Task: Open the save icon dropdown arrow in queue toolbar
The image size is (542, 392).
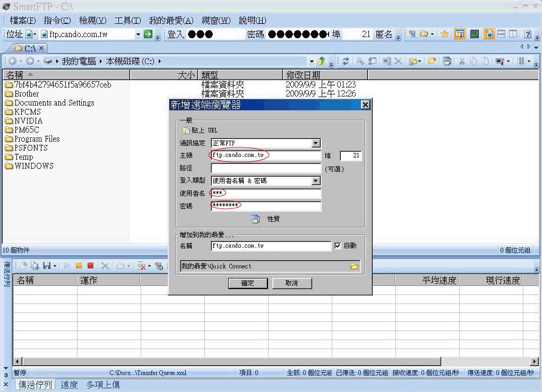Action: tap(55, 266)
